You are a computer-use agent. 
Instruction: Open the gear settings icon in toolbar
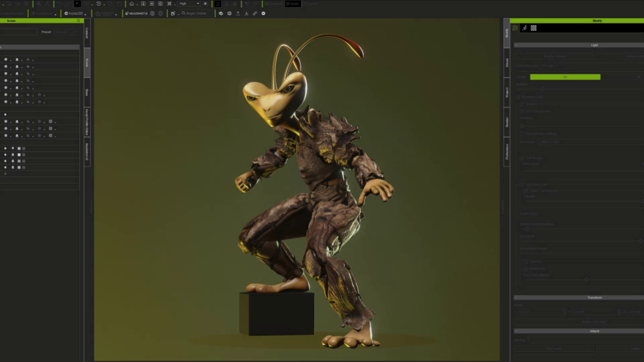click(x=263, y=13)
